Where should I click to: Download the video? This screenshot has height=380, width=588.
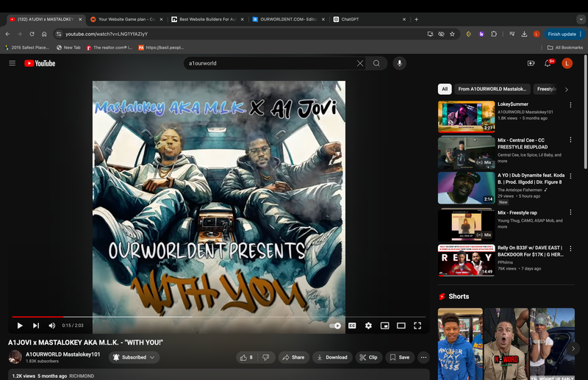point(332,357)
